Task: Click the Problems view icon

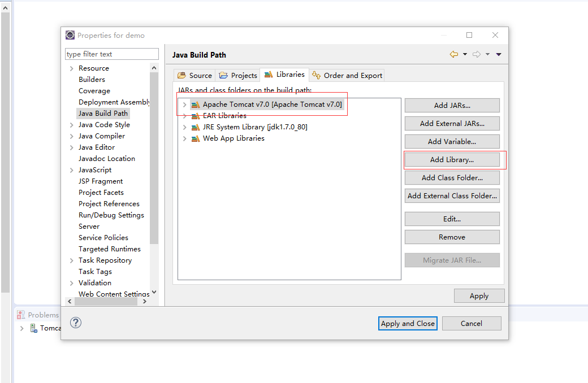Action: (21, 315)
